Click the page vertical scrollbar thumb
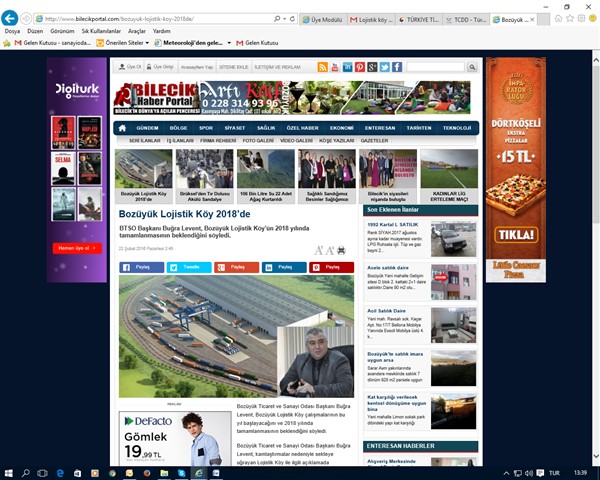The image size is (600, 480). click(x=596, y=144)
